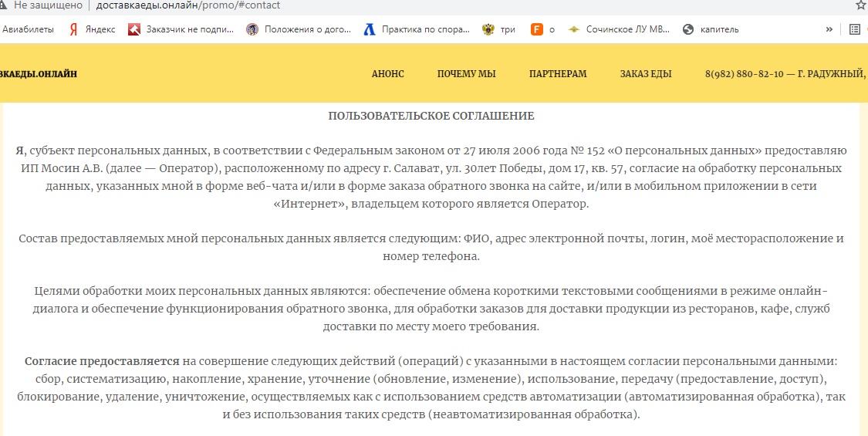
Task: Navigate to ПАРТНЕРАМ section
Action: coord(558,74)
